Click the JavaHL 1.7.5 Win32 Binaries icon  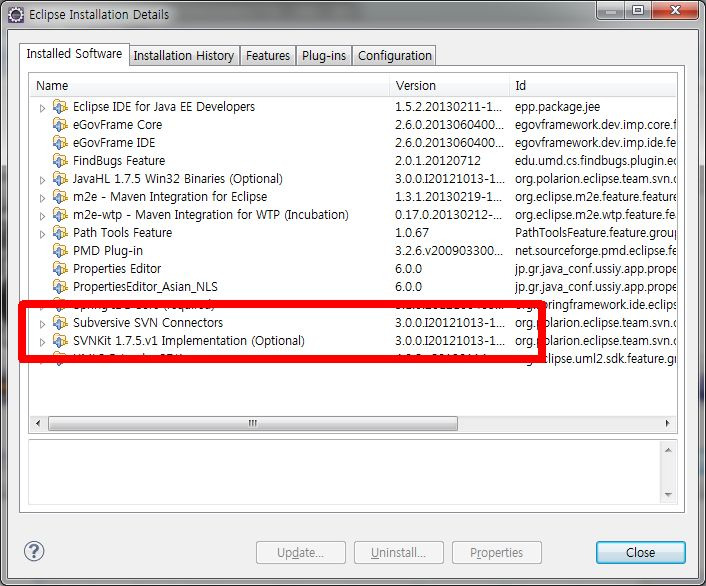[60, 179]
